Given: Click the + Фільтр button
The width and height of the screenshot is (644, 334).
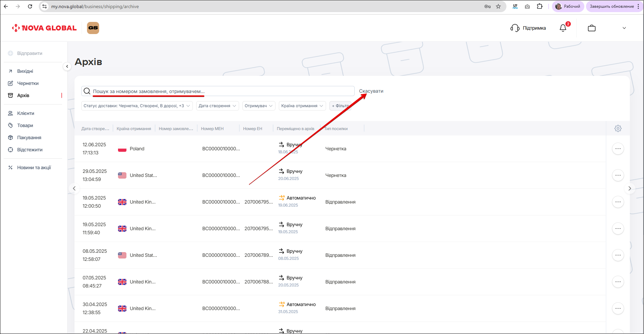Looking at the screenshot, I should pos(340,106).
